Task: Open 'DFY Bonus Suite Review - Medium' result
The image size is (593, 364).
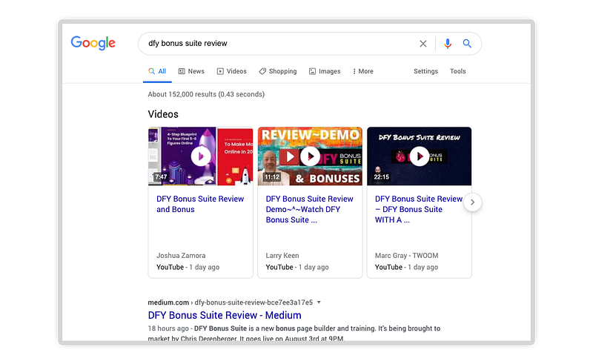Action: (225, 315)
